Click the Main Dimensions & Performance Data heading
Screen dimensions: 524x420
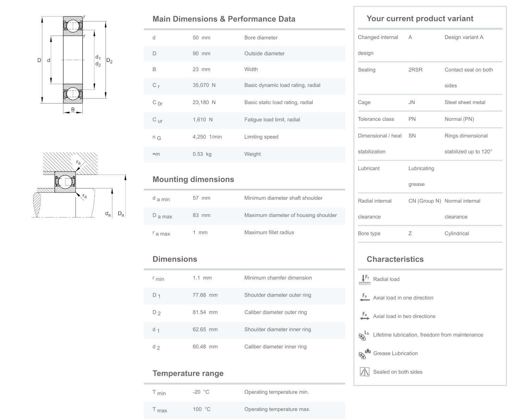tap(224, 19)
